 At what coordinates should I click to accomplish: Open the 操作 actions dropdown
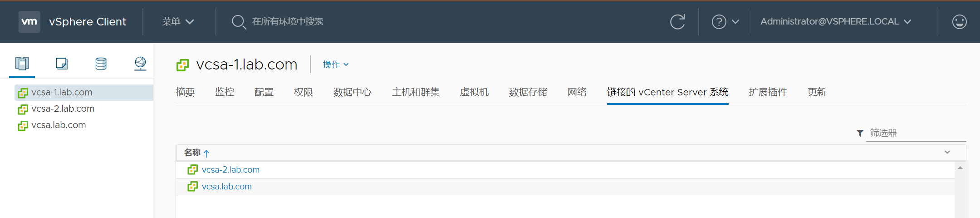coord(336,64)
